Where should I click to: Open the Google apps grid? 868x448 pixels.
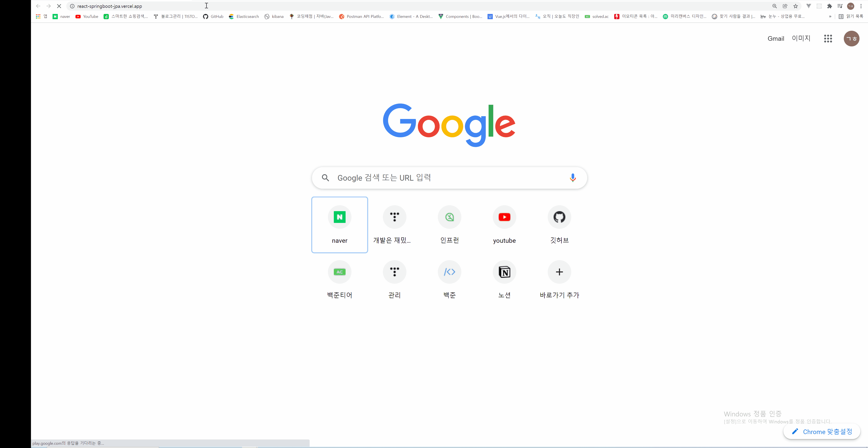828,38
